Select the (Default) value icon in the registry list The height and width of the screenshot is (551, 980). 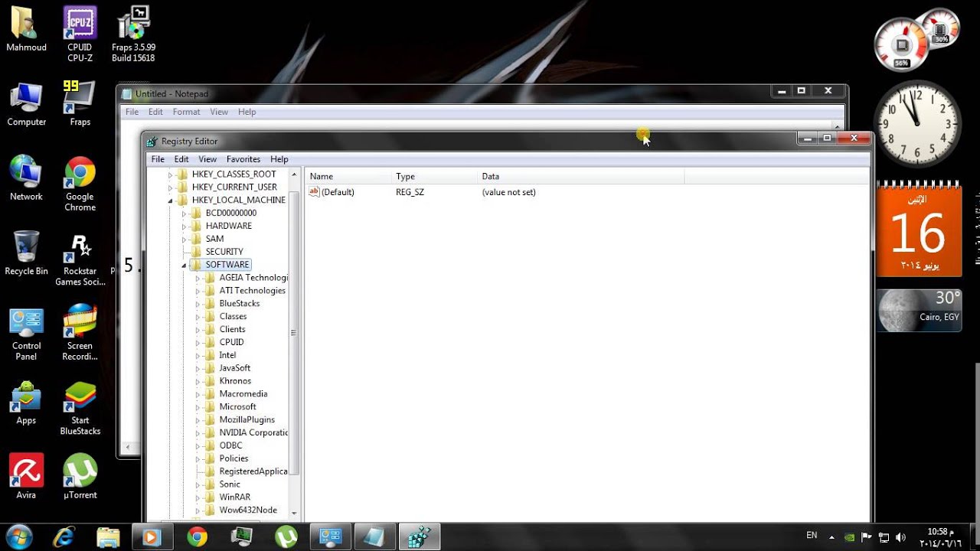pos(314,192)
